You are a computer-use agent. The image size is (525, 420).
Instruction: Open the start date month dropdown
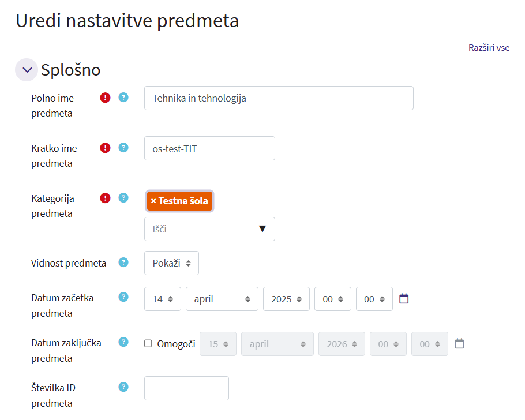[222, 299]
